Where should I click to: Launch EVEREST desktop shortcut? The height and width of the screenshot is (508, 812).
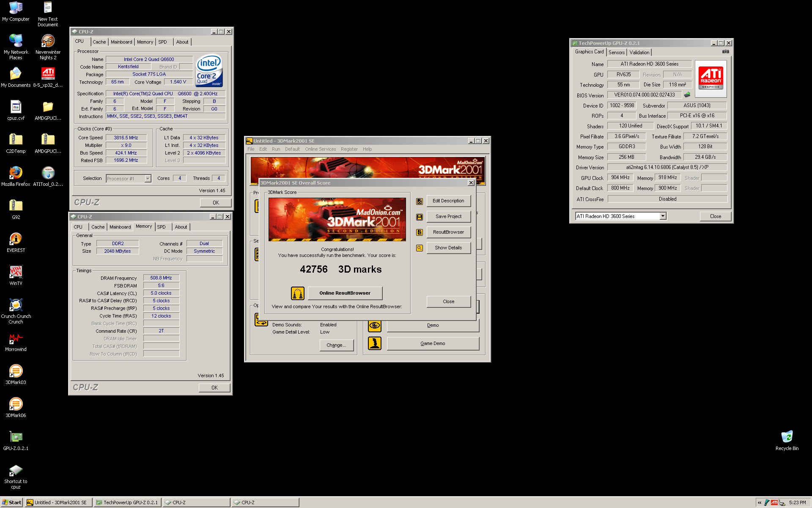point(16,242)
